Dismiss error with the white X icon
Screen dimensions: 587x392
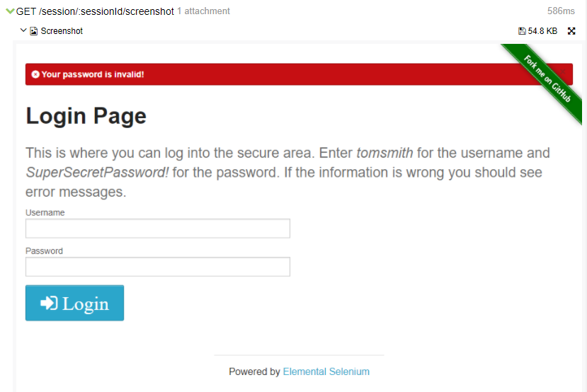[35, 74]
